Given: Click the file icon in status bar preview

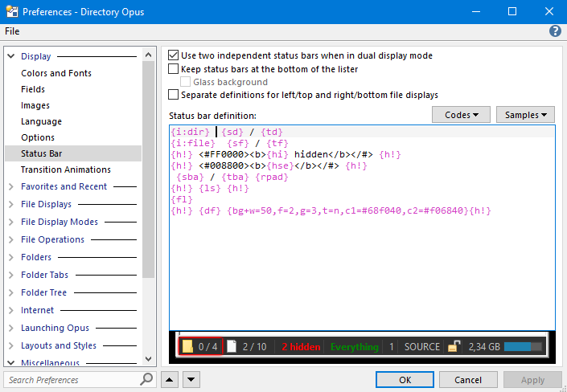Looking at the screenshot, I should (232, 346).
